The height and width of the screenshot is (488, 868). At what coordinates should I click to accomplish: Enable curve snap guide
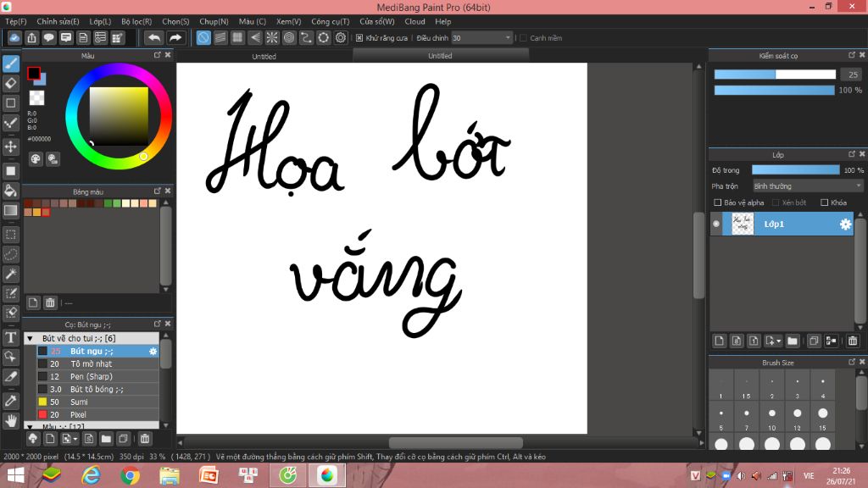[x=306, y=37]
